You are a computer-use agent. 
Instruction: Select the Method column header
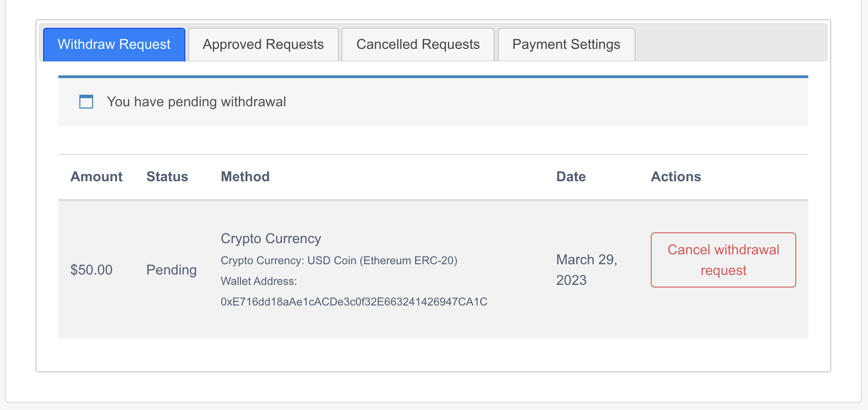[x=245, y=177]
